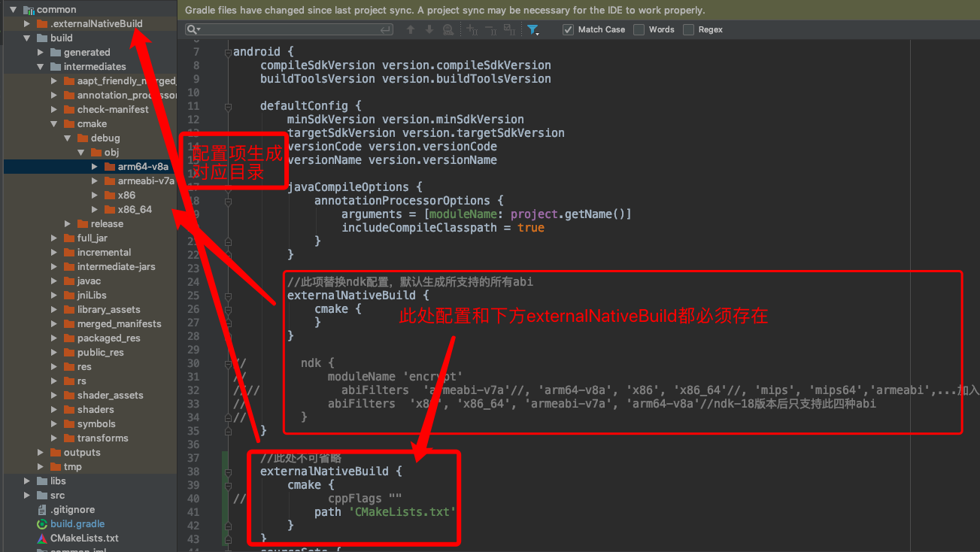980x552 pixels.
Task: Expand the generated folder arrow
Action: pos(40,52)
